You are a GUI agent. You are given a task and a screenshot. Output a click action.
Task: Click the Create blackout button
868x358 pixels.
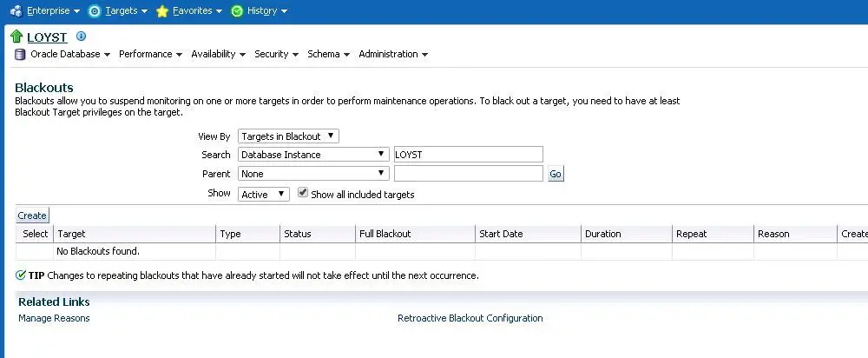(x=32, y=215)
